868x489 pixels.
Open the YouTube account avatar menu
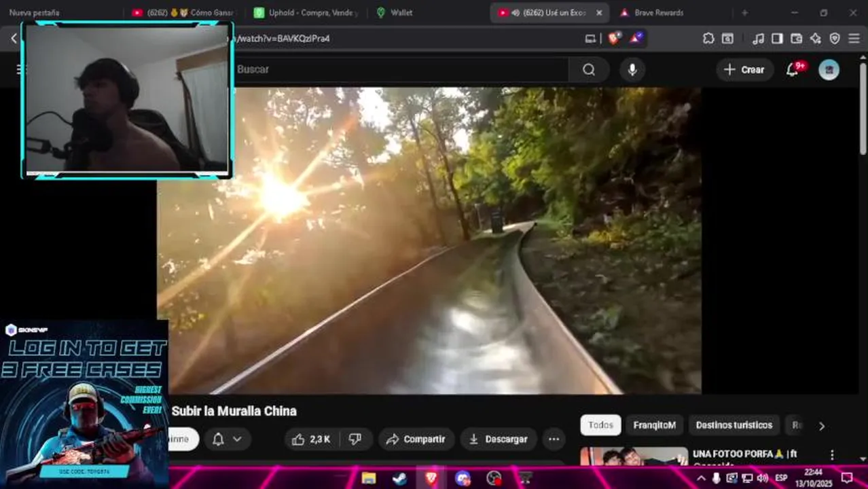tap(829, 69)
